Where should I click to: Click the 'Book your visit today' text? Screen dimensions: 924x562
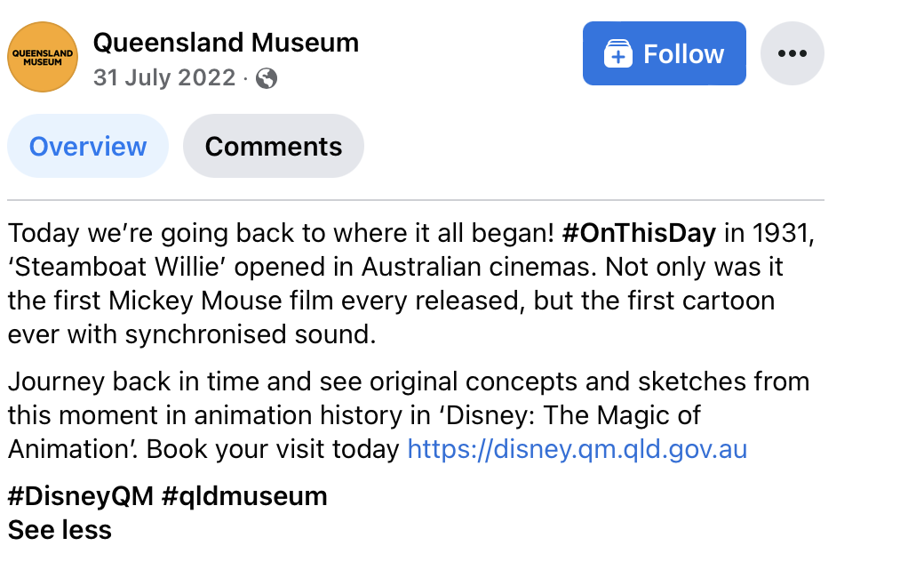tap(273, 449)
